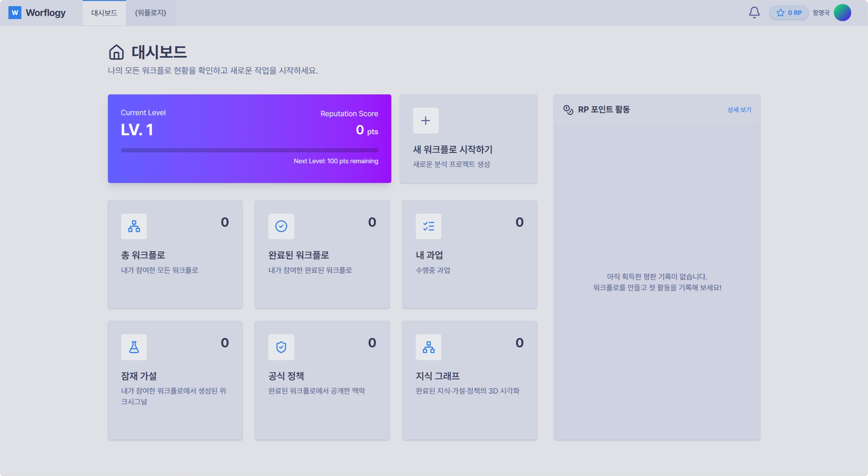The width and height of the screenshot is (868, 476).
Task: Click '수행중 과업' description text
Action: click(433, 270)
